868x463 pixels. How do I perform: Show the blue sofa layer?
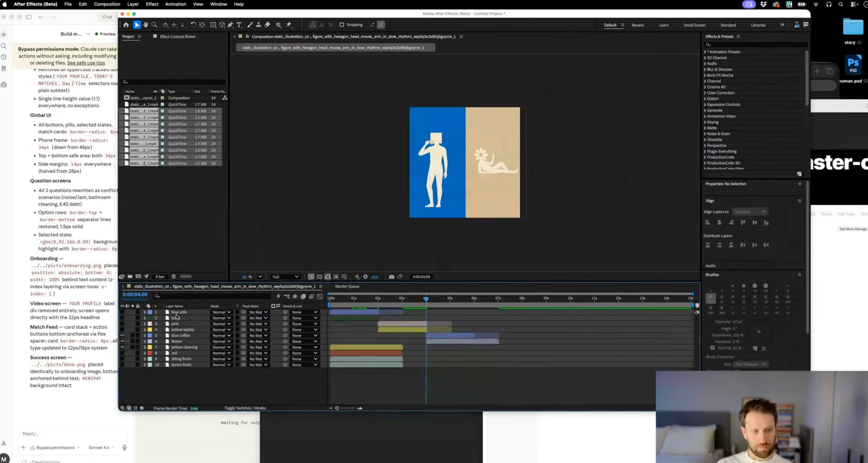[x=122, y=312]
